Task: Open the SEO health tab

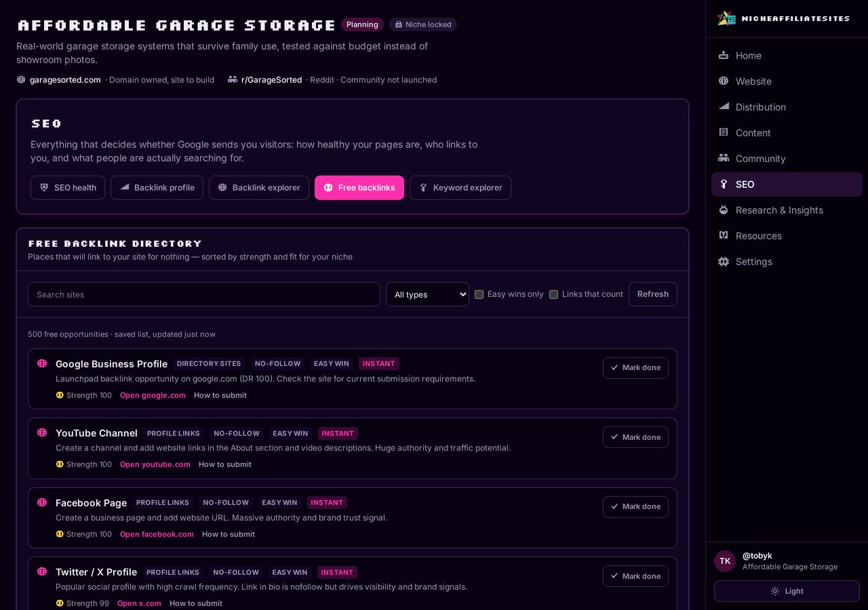Action: tap(68, 188)
